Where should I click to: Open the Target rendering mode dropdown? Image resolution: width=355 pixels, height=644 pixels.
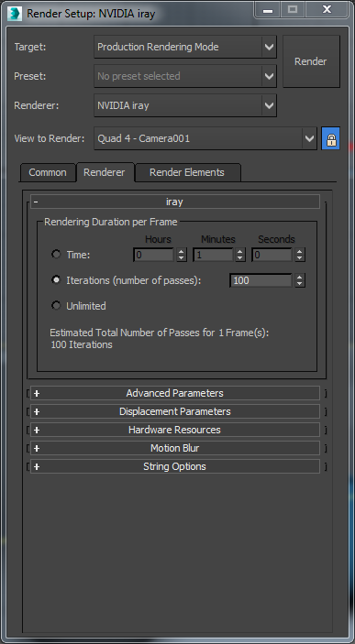pyautogui.click(x=185, y=47)
